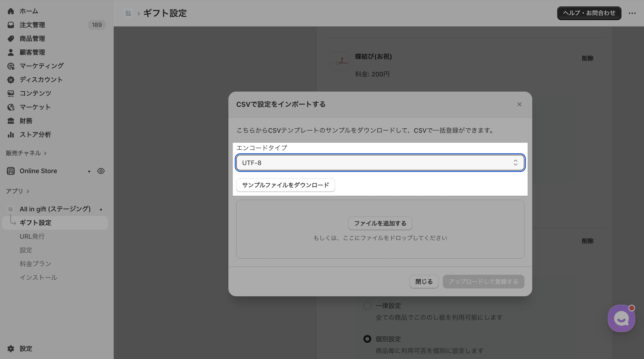The height and width of the screenshot is (359, 644).
Task: Click the 財務 bank icon
Action: pyautogui.click(x=11, y=121)
